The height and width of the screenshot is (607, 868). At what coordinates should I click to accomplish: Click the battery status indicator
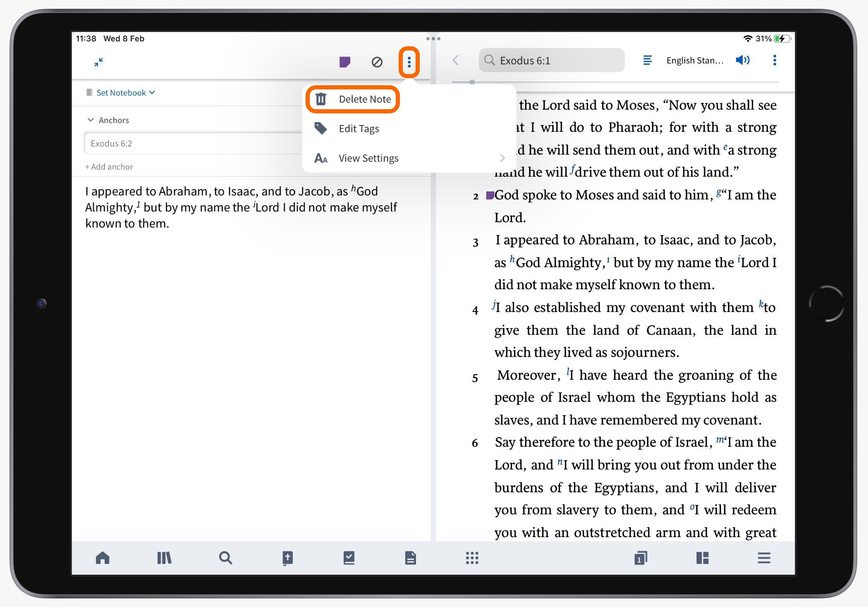coord(782,38)
